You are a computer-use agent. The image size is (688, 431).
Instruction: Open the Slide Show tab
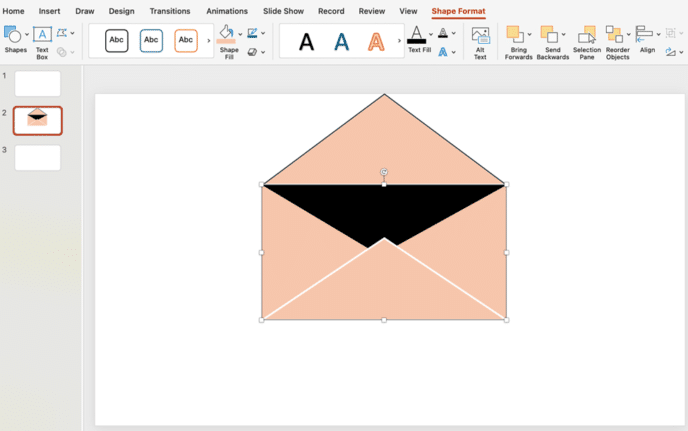pyautogui.click(x=283, y=11)
